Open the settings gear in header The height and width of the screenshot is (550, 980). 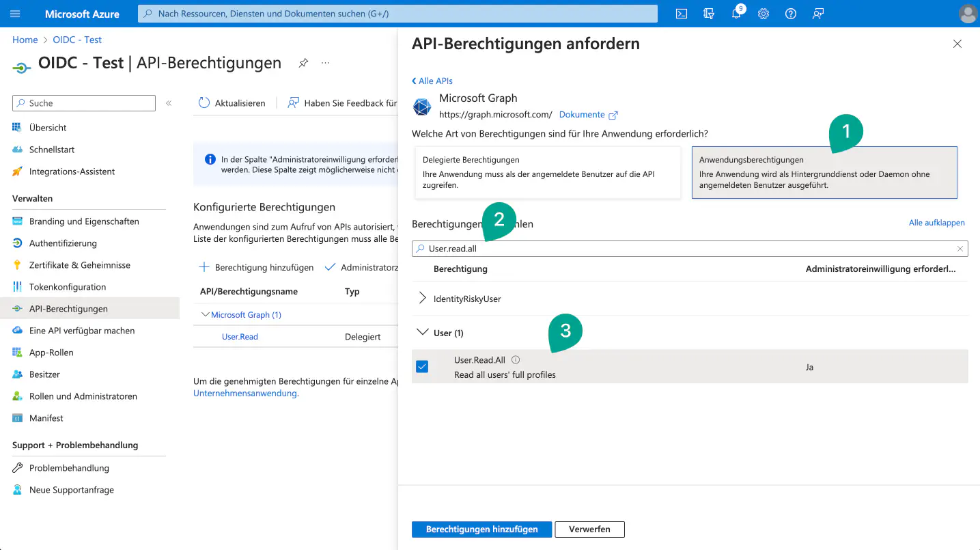click(764, 14)
